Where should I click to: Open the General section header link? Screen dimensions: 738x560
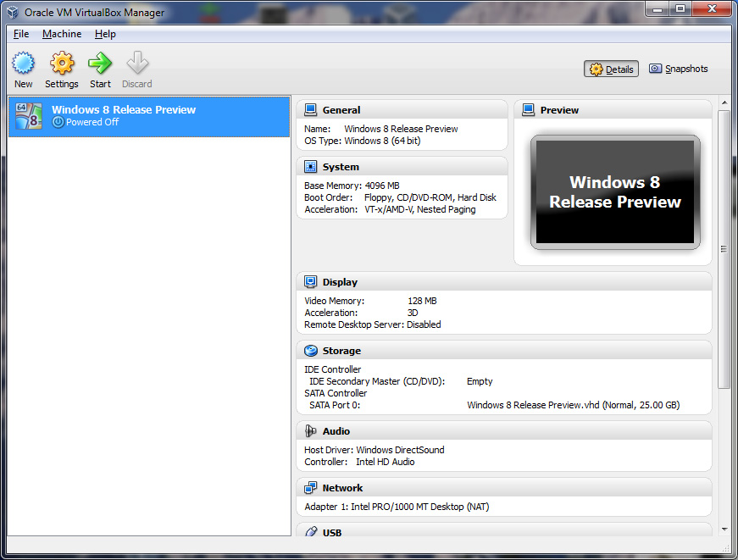pyautogui.click(x=341, y=110)
